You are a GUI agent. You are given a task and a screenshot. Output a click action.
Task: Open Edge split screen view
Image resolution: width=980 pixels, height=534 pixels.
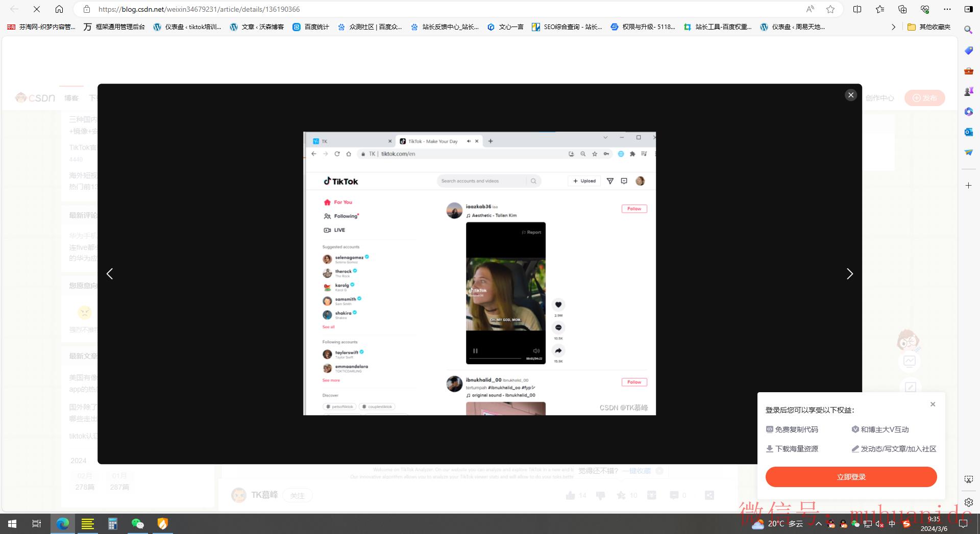pyautogui.click(x=857, y=9)
